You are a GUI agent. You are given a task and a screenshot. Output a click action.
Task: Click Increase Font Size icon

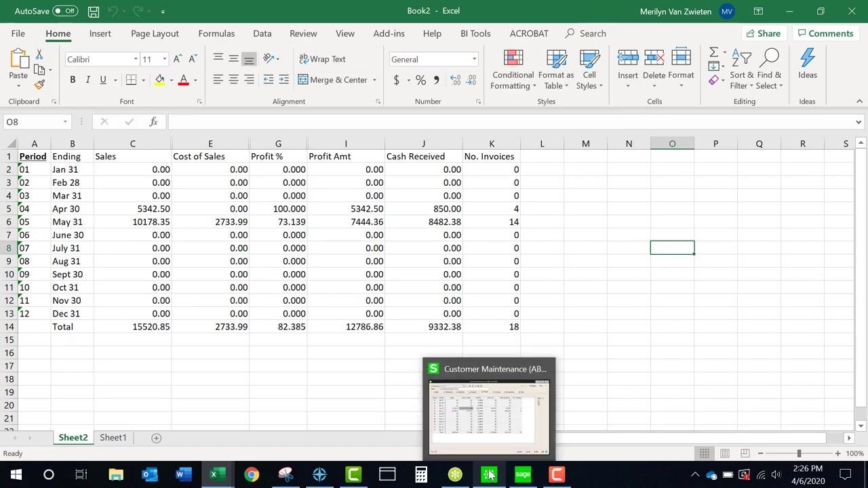[x=177, y=59]
